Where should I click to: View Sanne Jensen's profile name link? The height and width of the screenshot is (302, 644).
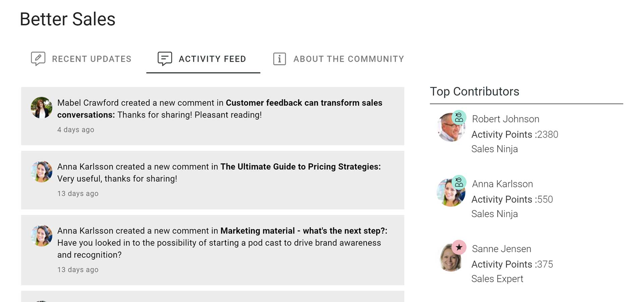coord(501,249)
